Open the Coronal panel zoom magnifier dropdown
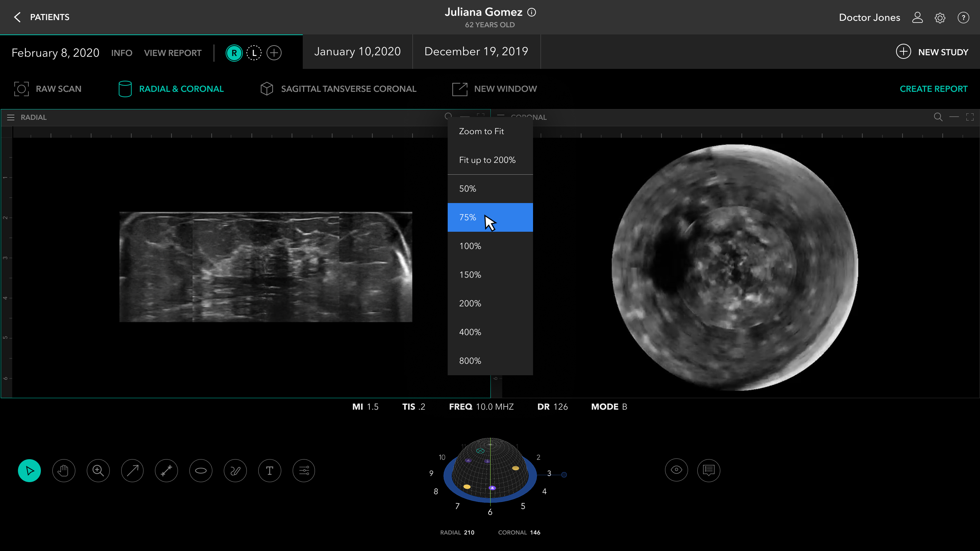Screen dimensions: 980x551 pos(938,117)
